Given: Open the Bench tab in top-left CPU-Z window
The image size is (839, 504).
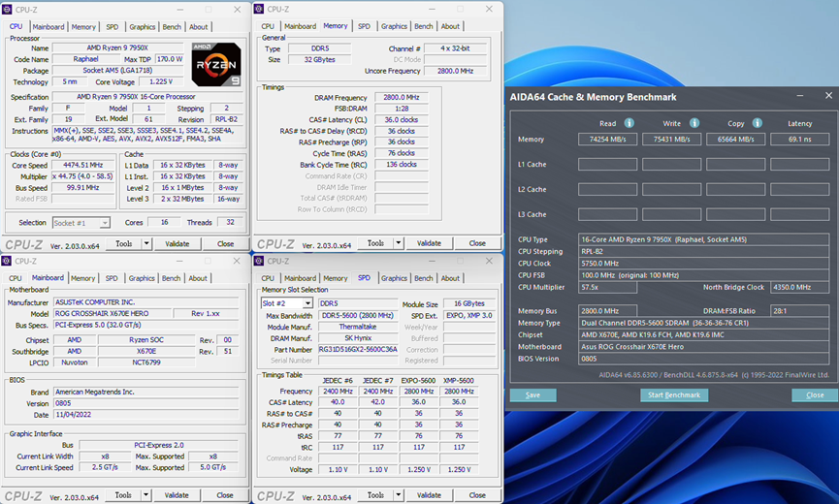Looking at the screenshot, I should [x=172, y=27].
